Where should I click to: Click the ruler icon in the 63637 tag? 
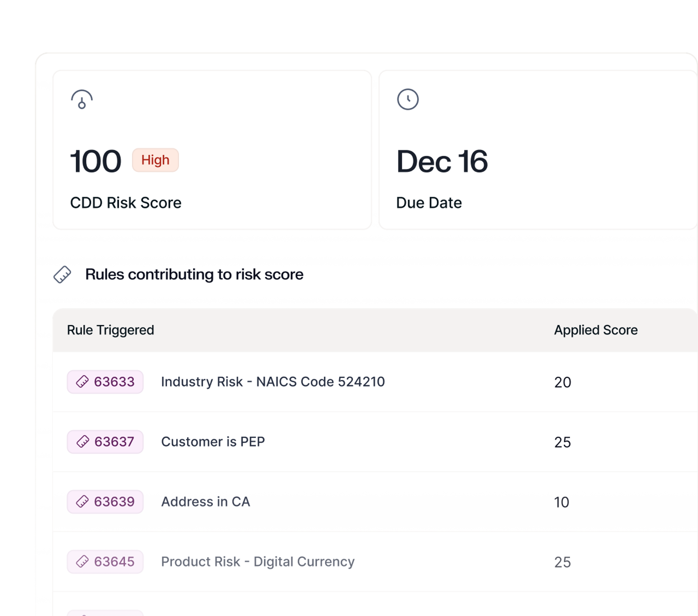[82, 442]
